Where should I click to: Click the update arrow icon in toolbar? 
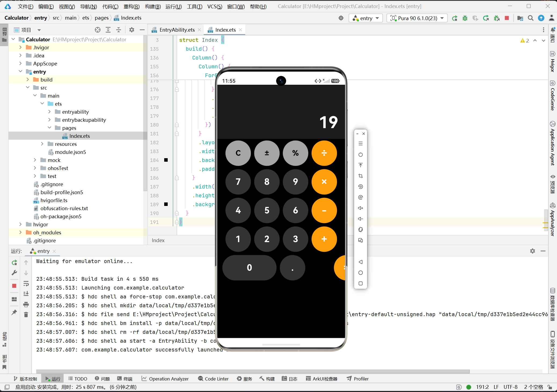click(541, 18)
